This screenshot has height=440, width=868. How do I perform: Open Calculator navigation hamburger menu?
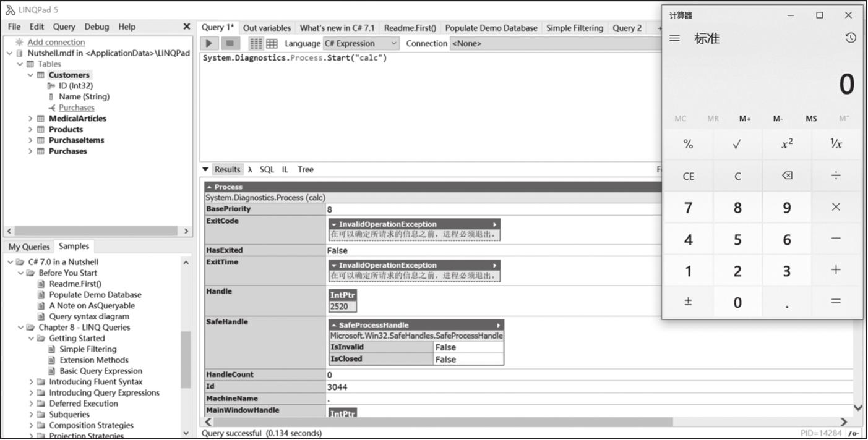pos(674,38)
